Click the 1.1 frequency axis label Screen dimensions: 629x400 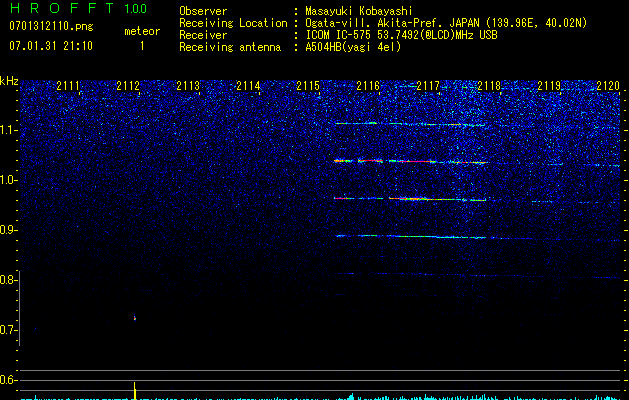(7, 130)
